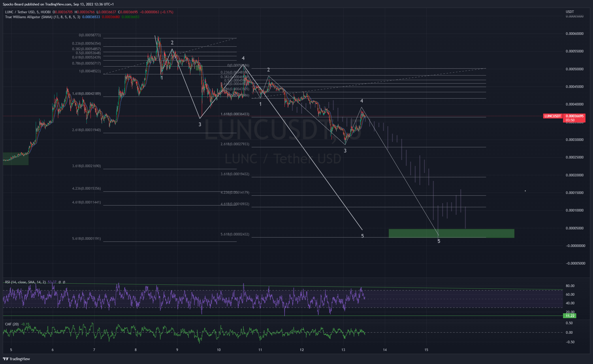Click date label 11 on the time axis
This screenshot has width=593, height=364.
click(x=260, y=350)
